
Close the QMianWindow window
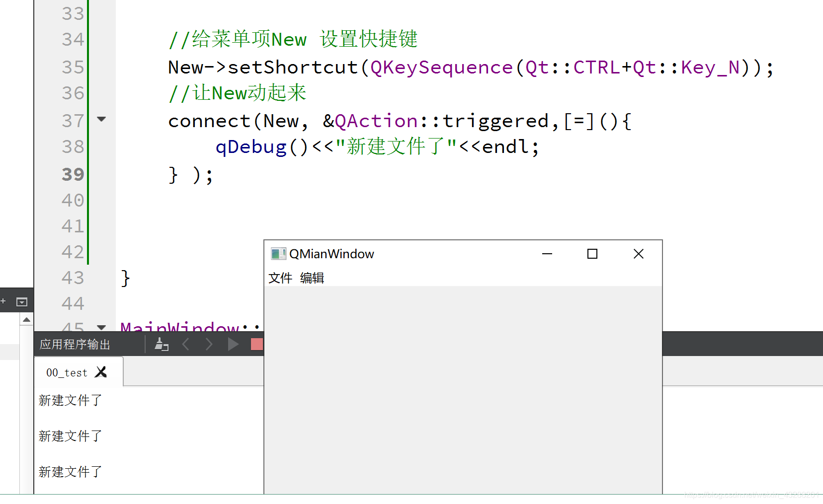point(639,254)
